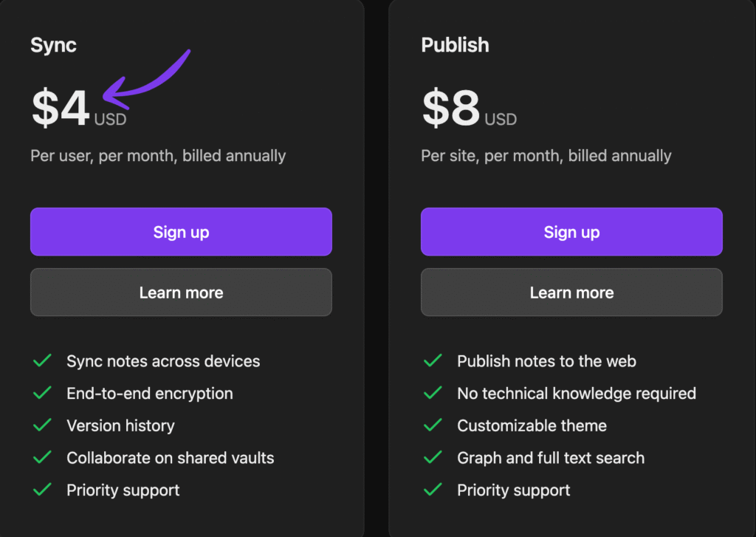Click checkmark next to Graph and full text search
This screenshot has height=537, width=756.
pos(433,458)
